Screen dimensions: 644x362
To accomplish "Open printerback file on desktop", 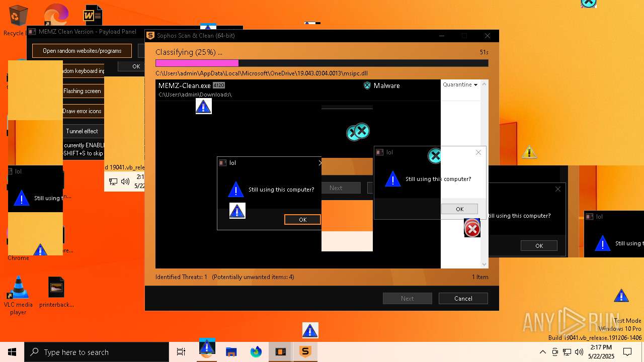I will point(56,292).
